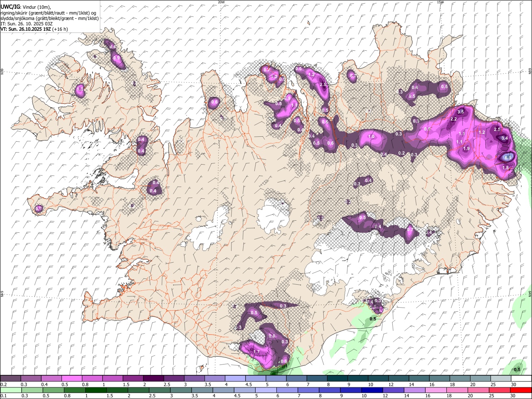Click the 6.5 precipitation maximum label
The image size is (532, 399).
tap(508, 158)
